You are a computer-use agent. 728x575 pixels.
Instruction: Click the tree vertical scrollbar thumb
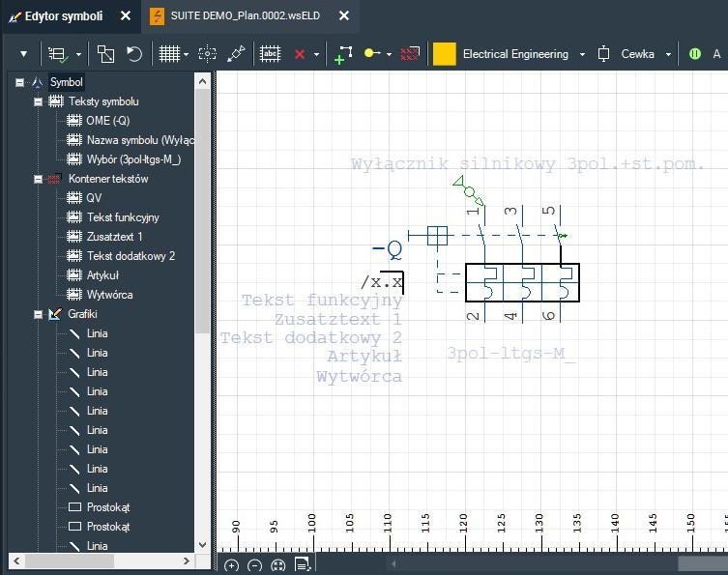(x=202, y=212)
